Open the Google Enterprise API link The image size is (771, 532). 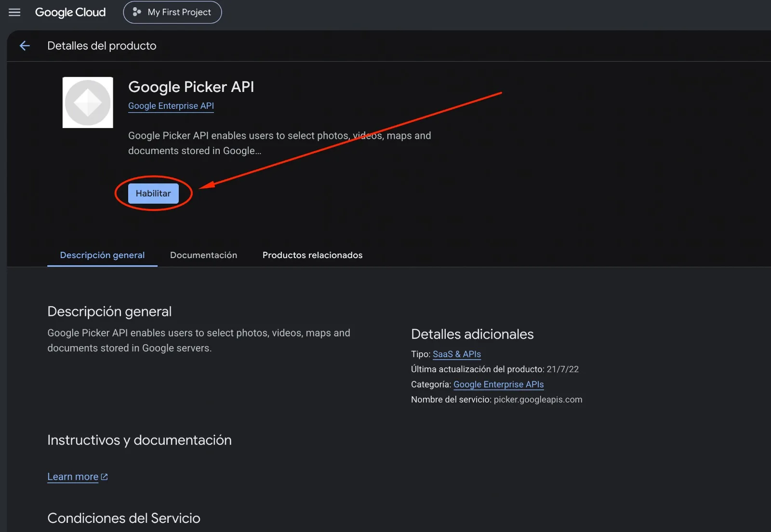coord(171,106)
